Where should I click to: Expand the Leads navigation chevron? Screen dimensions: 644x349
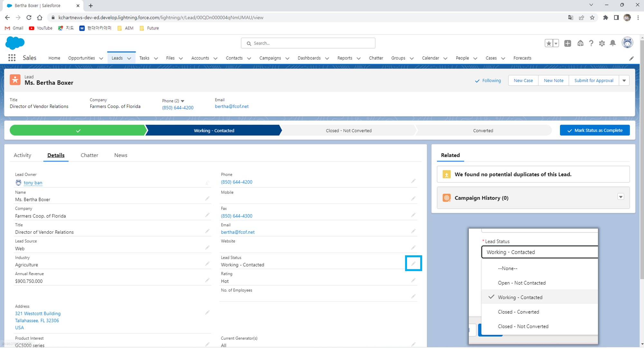[x=129, y=58]
